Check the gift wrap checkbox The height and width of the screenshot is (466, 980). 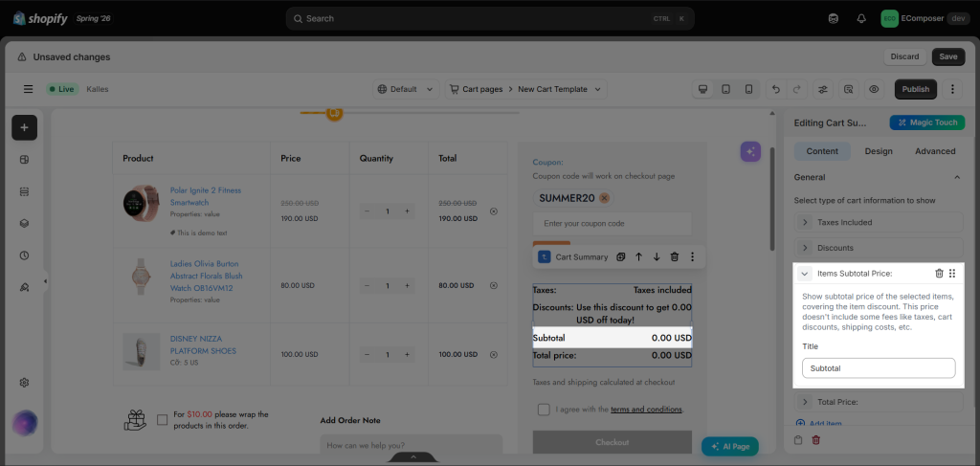pyautogui.click(x=163, y=420)
